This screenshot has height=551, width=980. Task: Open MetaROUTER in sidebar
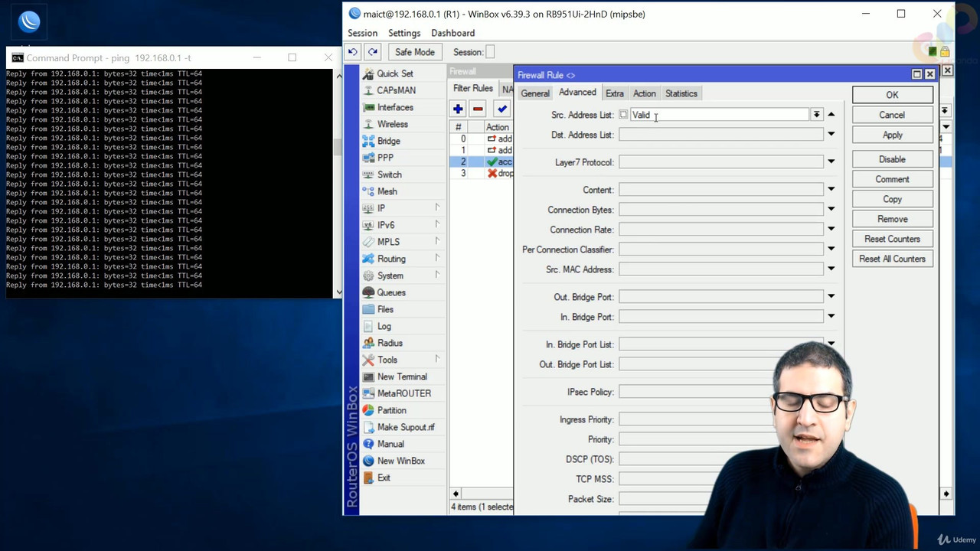point(403,393)
